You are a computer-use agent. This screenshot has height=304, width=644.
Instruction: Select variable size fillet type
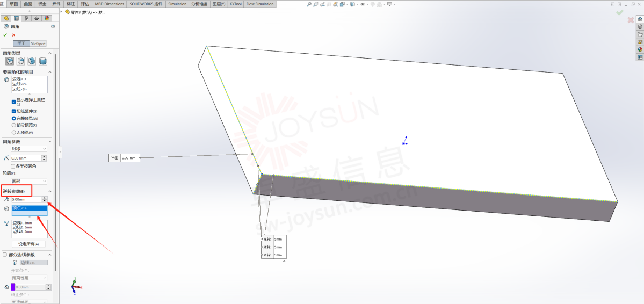click(x=21, y=61)
